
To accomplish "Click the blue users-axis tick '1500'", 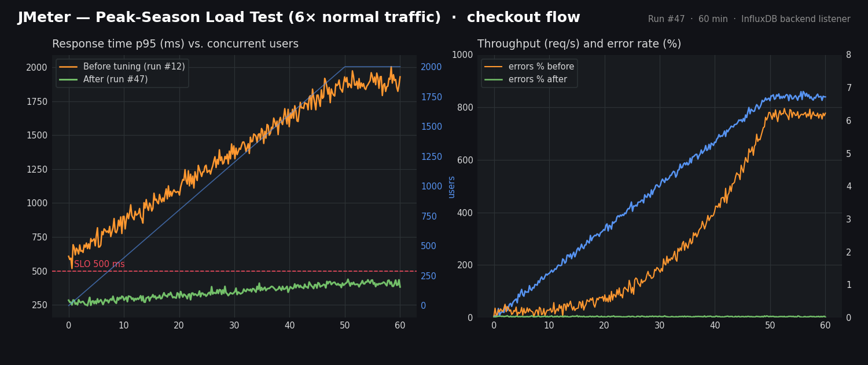I will click(431, 126).
